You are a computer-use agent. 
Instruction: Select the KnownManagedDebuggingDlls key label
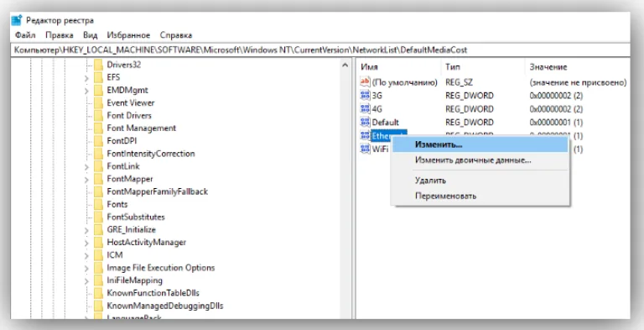pos(165,306)
